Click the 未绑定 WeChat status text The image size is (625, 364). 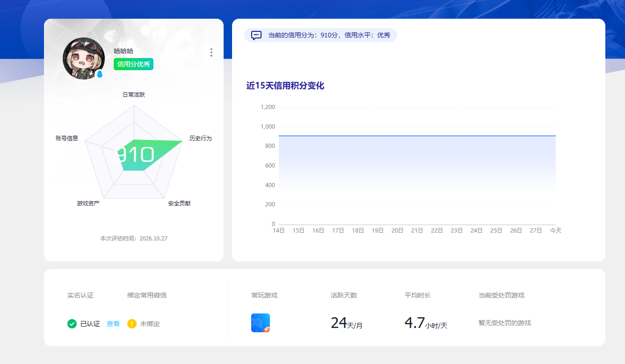click(x=150, y=324)
